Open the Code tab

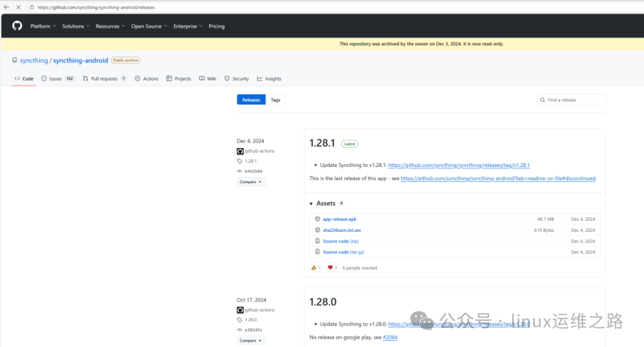(24, 79)
